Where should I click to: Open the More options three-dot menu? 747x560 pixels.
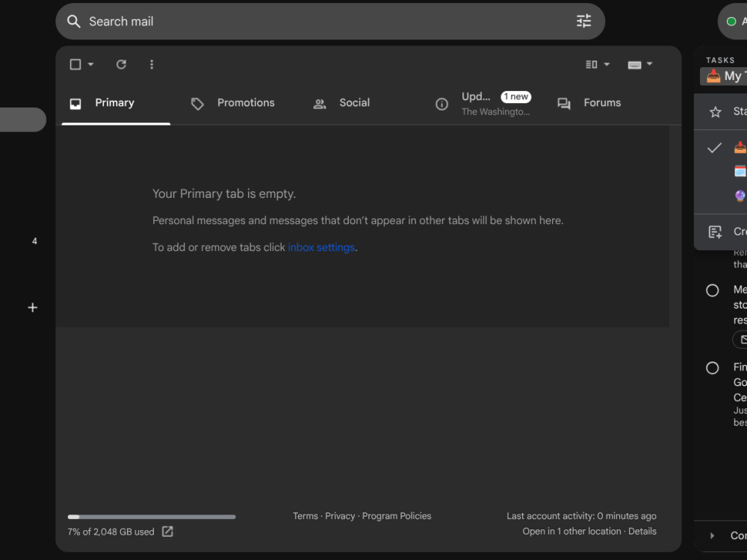[x=152, y=64]
